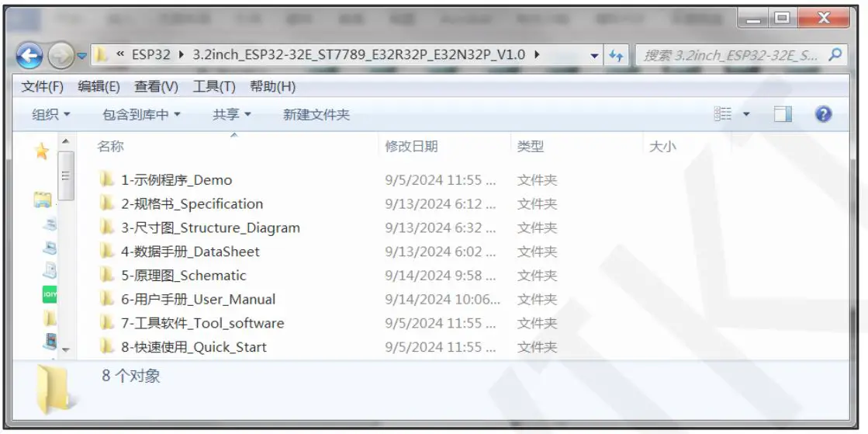Click the 文件夹 type cell of 5-原理图_Schematic
This screenshot has width=868, height=434.
(x=537, y=276)
